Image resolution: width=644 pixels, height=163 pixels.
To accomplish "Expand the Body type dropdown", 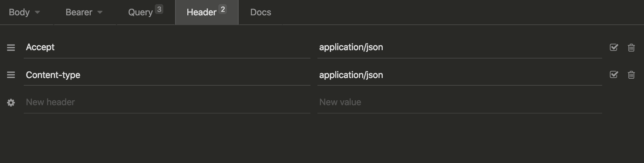I will [x=37, y=13].
